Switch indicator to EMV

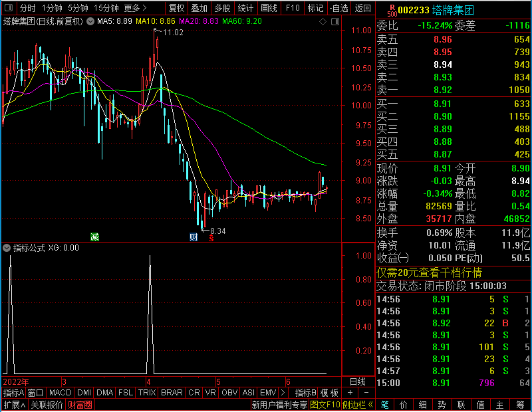[x=268, y=393]
